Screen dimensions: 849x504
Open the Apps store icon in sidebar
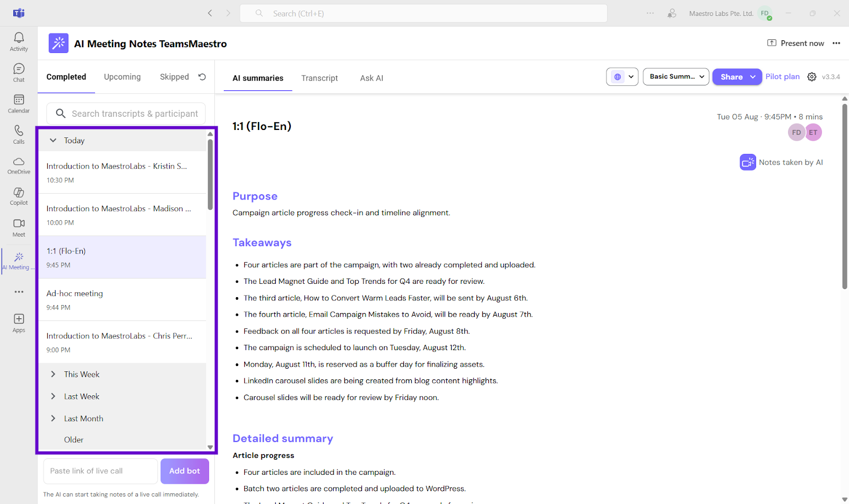[x=19, y=323]
